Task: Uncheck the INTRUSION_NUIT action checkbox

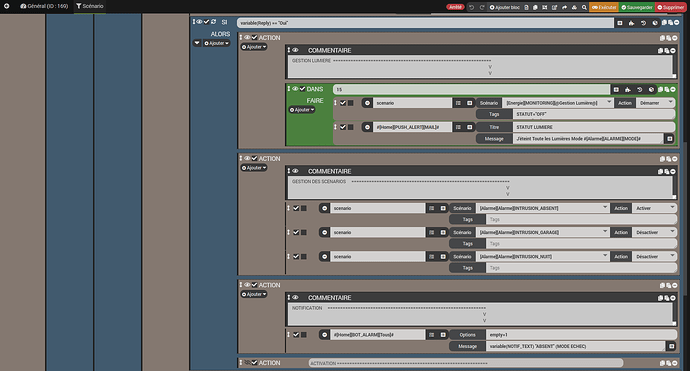Action: (x=296, y=257)
